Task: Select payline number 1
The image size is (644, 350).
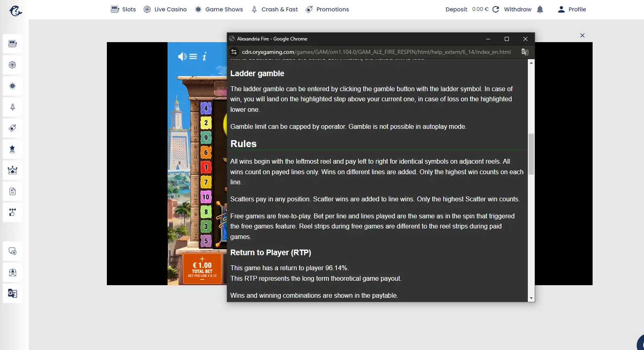Action: [x=206, y=167]
